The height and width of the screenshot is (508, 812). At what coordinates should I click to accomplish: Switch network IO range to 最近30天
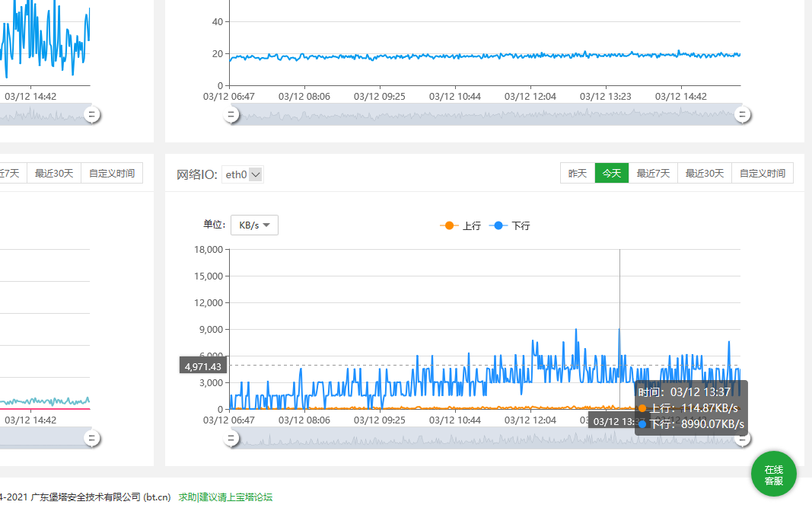(x=704, y=173)
